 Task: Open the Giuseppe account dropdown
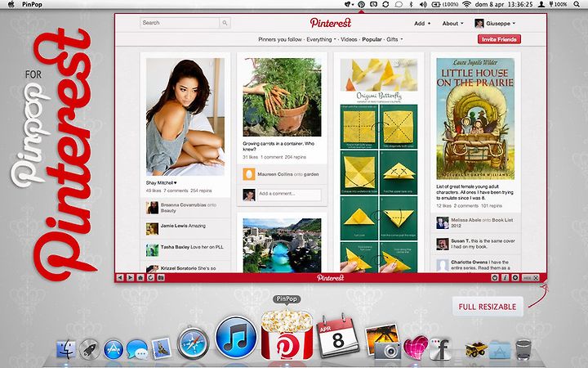pos(495,23)
